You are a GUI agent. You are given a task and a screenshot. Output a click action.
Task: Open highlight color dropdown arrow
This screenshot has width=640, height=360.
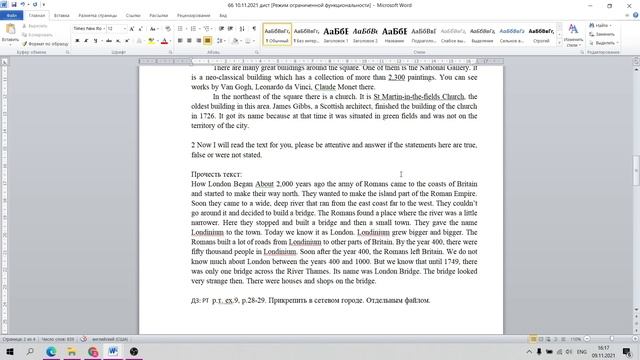pos(157,41)
